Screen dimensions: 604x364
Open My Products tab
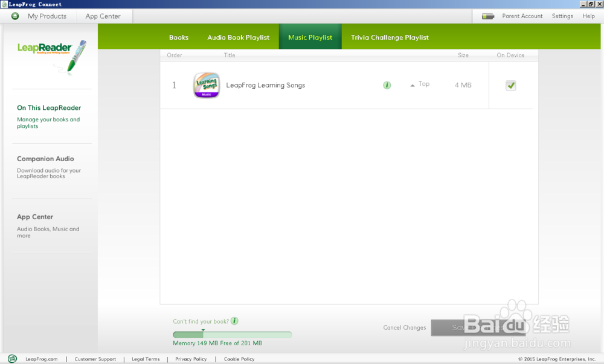47,16
